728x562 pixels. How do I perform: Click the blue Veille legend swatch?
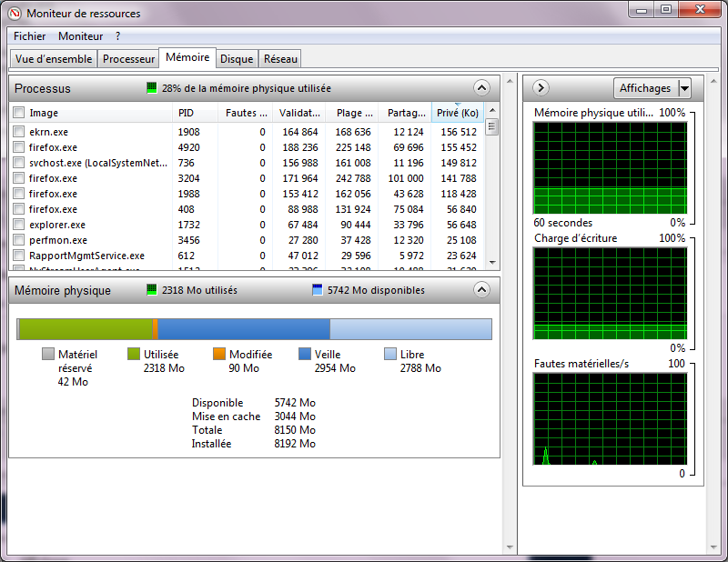tap(305, 354)
